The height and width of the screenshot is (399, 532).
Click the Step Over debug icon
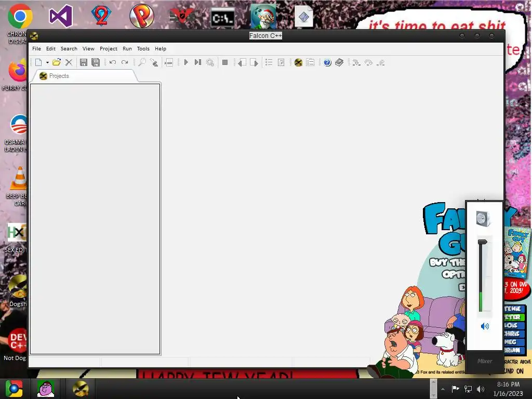point(368,62)
